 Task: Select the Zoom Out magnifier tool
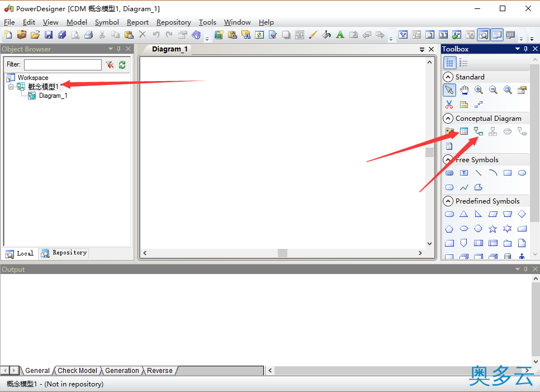[493, 90]
